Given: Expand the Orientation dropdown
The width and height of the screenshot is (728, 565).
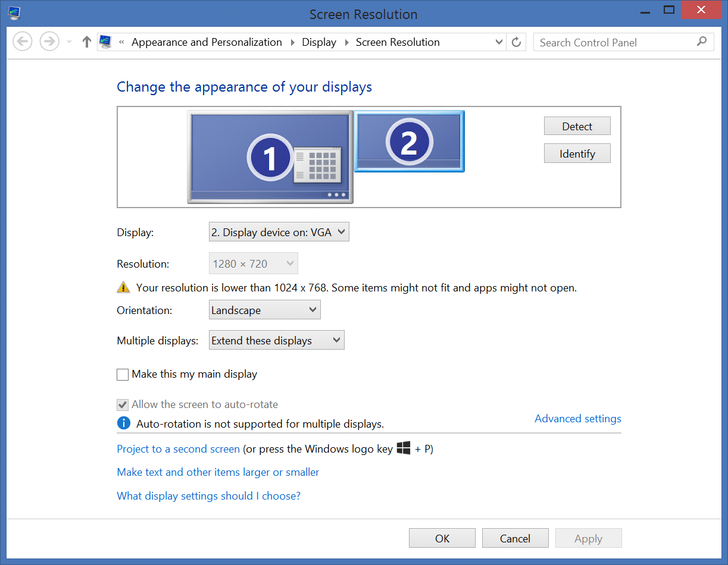Looking at the screenshot, I should 264,310.
